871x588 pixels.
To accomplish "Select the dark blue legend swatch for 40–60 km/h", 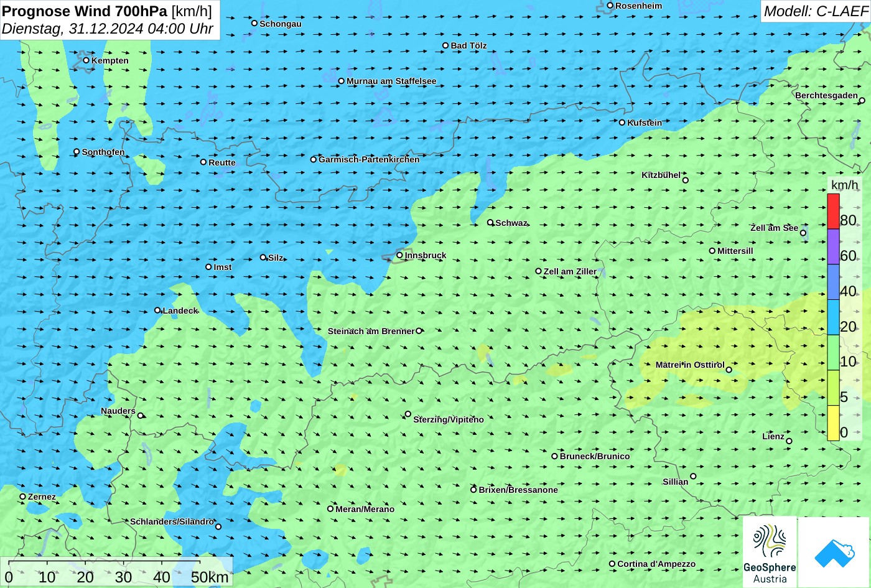I will (833, 282).
